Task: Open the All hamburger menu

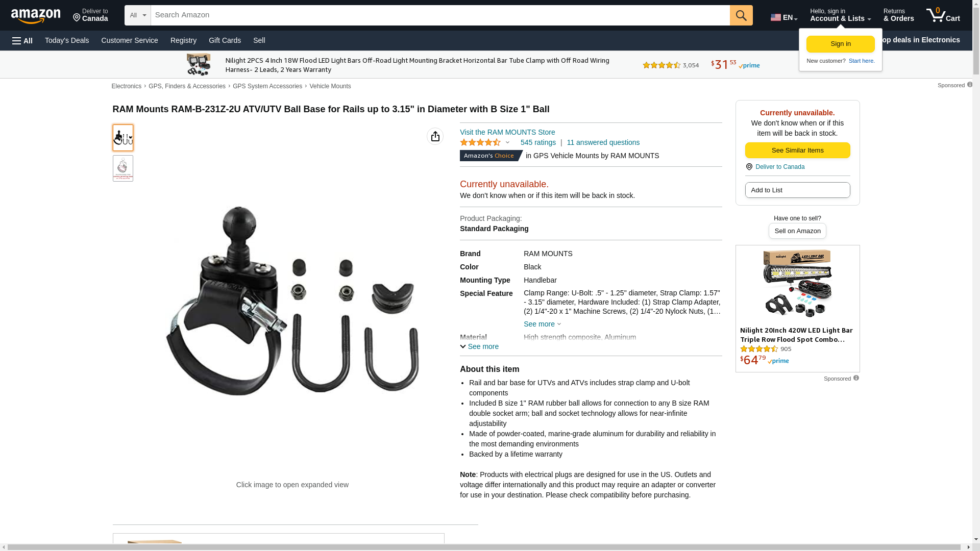Action: 22,41
